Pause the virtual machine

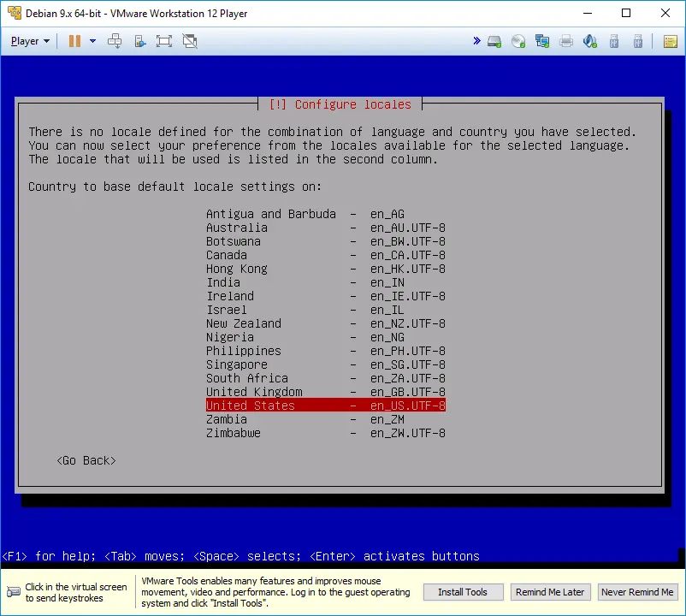pos(74,41)
